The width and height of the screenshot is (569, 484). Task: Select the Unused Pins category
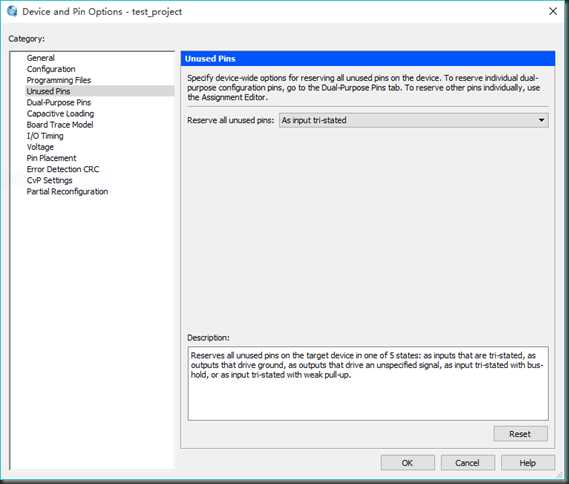click(99, 91)
